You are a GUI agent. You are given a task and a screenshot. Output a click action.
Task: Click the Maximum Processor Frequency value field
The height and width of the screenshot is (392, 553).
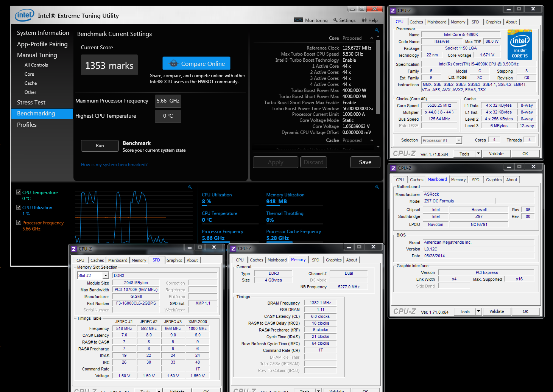pyautogui.click(x=168, y=101)
